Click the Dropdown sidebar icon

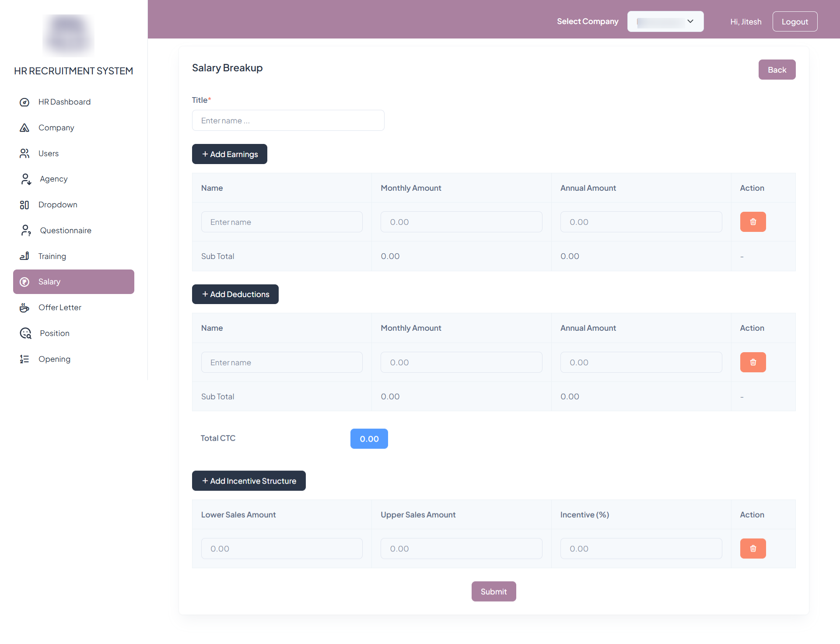pos(24,205)
